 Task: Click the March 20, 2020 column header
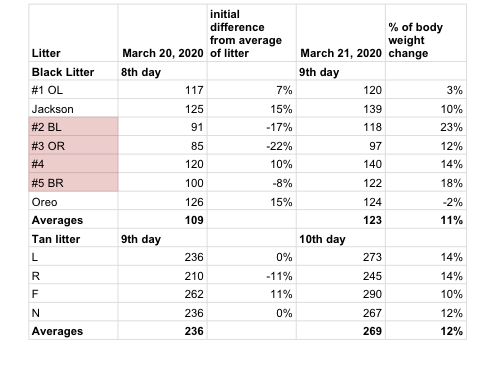[162, 33]
